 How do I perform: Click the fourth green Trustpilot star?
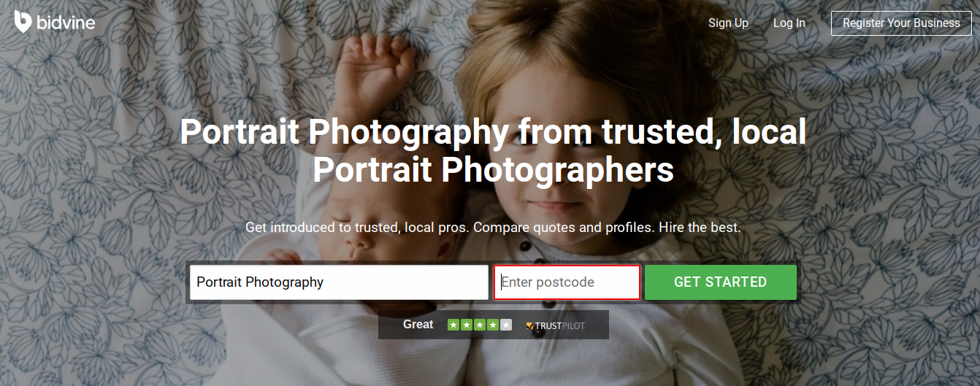tap(493, 325)
